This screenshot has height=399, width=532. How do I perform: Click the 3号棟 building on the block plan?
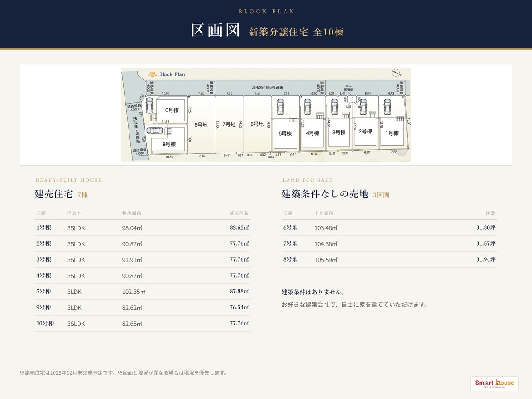[339, 132]
